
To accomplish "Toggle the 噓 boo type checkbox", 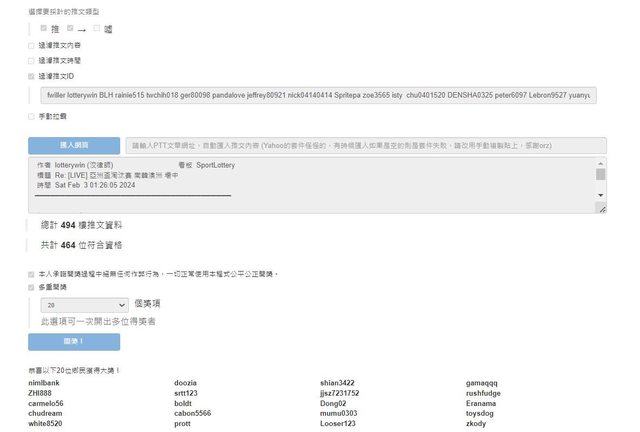I will point(96,28).
